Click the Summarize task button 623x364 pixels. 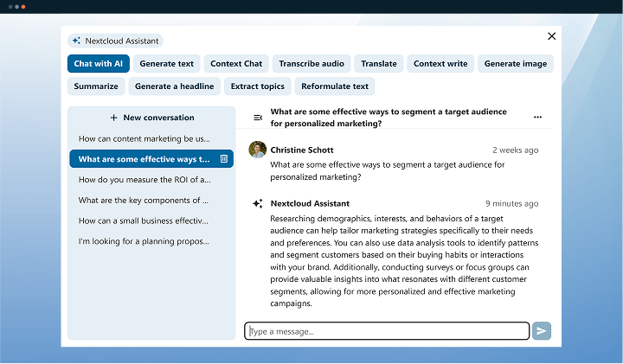pyautogui.click(x=96, y=86)
